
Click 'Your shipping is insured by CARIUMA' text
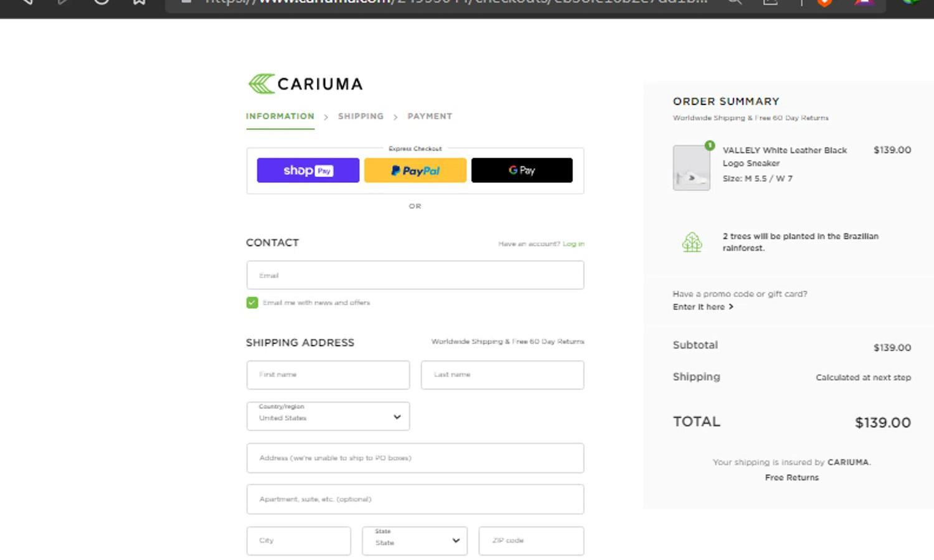point(792,462)
